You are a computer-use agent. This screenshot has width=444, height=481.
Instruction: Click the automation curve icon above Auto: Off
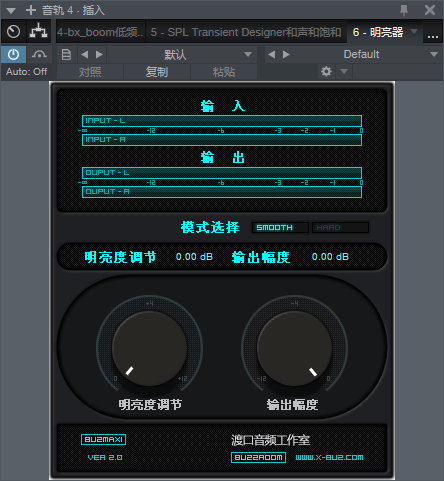coord(39,54)
